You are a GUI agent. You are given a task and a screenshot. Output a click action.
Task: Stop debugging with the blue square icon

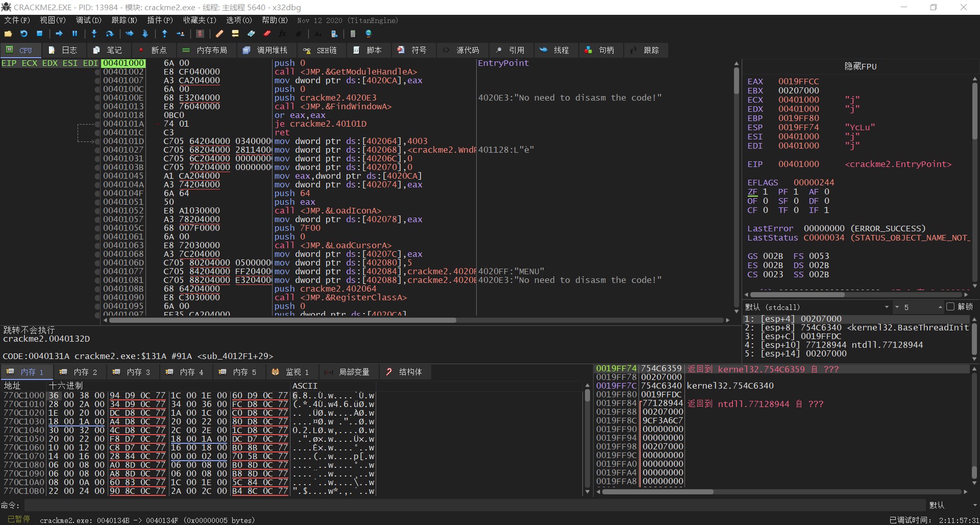coord(39,34)
